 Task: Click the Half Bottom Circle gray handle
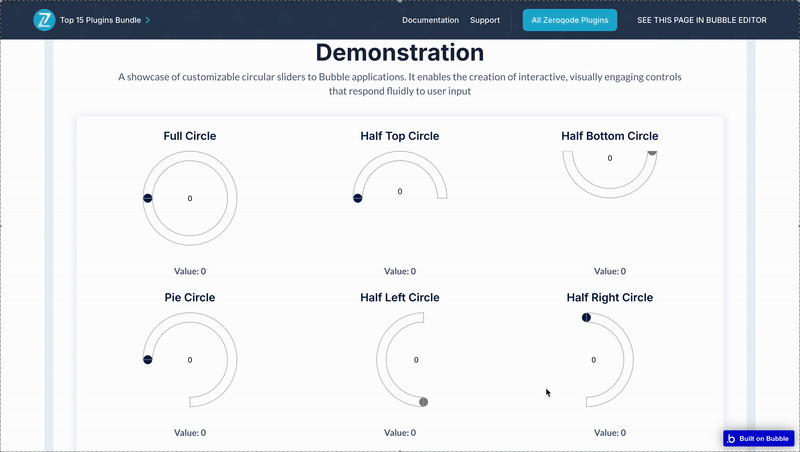pyautogui.click(x=652, y=152)
